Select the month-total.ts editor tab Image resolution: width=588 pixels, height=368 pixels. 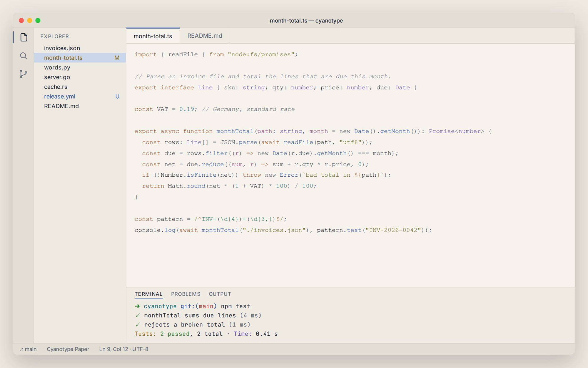coord(153,36)
